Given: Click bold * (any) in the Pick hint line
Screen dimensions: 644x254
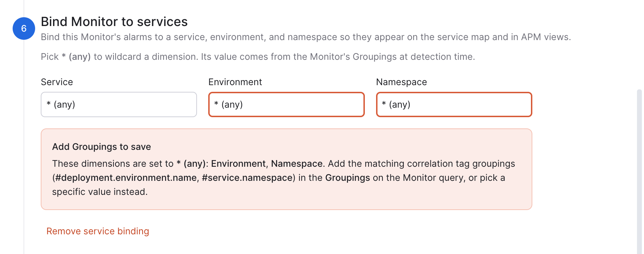Looking at the screenshot, I should 76,57.
